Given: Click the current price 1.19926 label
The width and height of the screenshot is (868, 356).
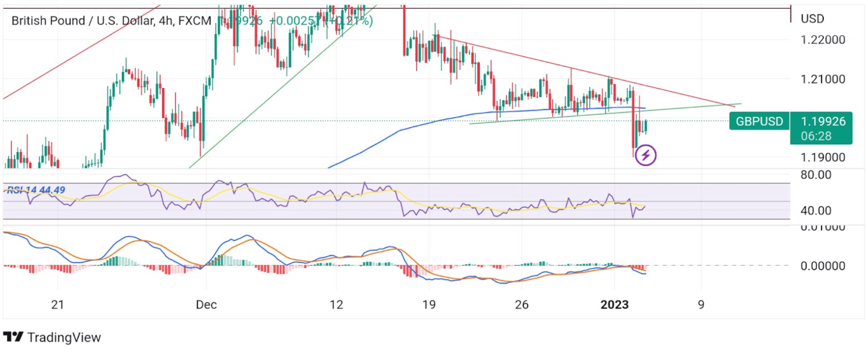Looking at the screenshot, I should point(823,121).
